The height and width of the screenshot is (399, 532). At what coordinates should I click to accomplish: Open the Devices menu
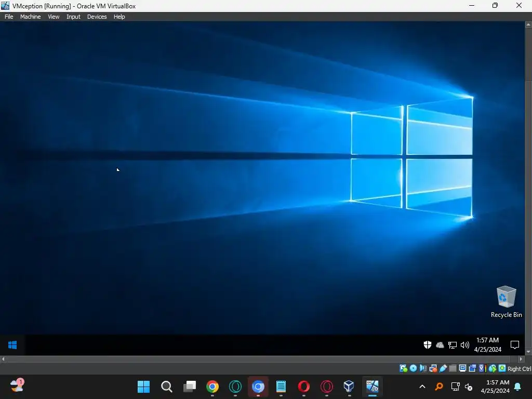click(97, 17)
